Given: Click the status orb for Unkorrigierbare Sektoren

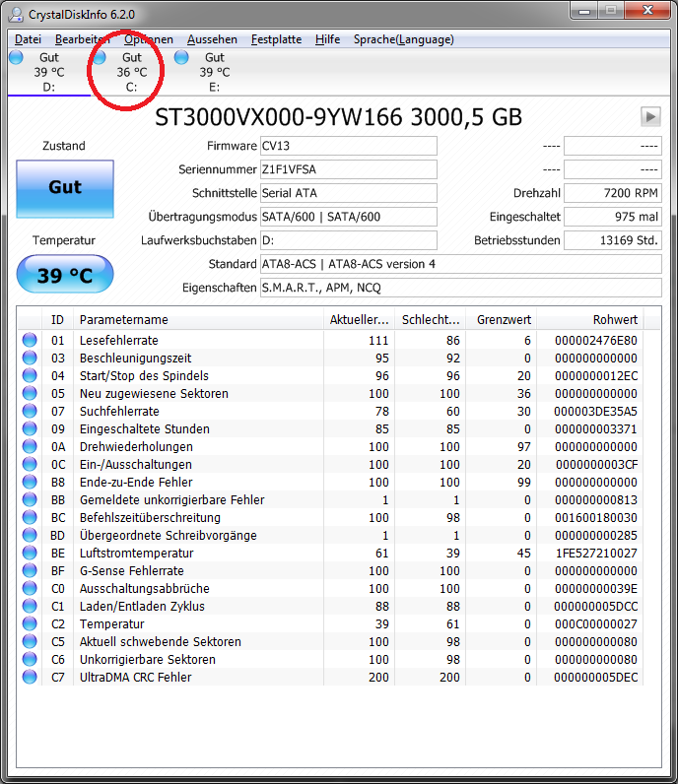Looking at the screenshot, I should [x=30, y=660].
